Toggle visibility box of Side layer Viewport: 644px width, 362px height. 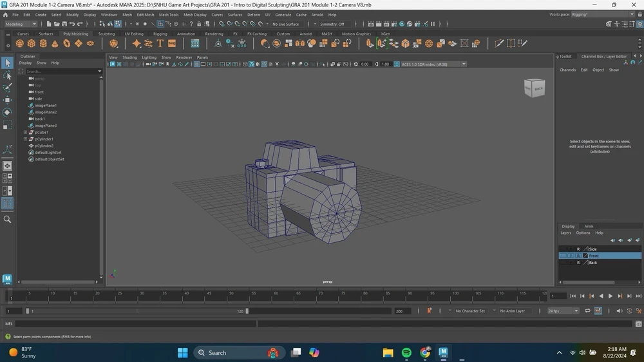click(563, 249)
